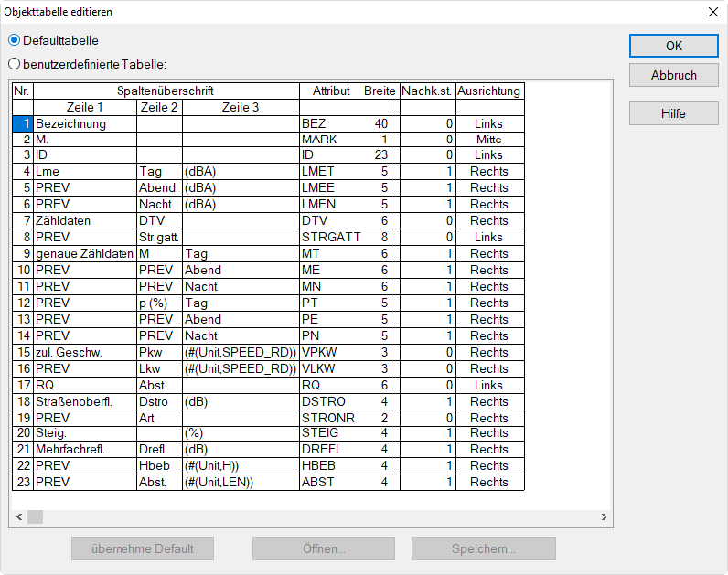The image size is (728, 575).
Task: Click the Nachk.st. column header
Action: click(x=427, y=91)
